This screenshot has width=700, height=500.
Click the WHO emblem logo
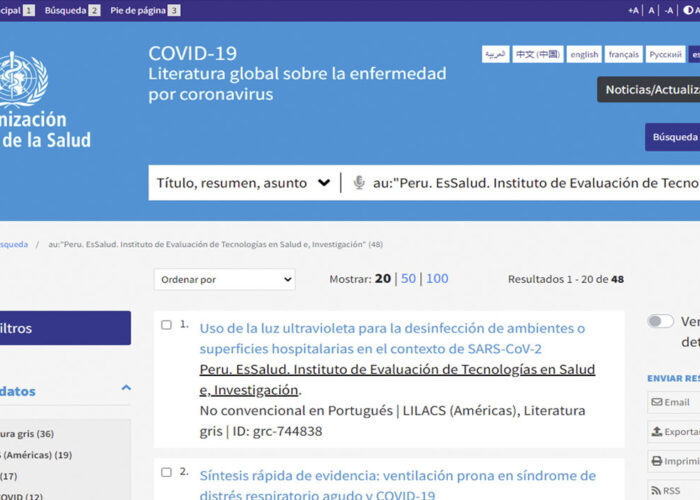23,79
